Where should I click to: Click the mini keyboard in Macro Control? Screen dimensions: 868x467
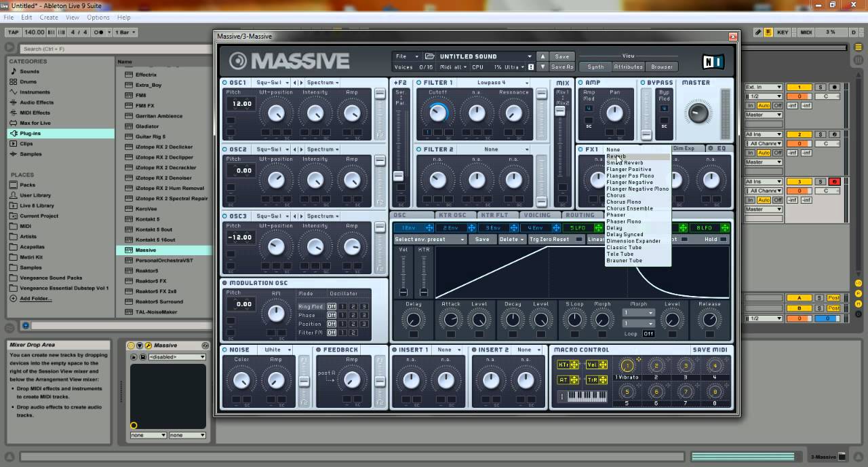[x=587, y=396]
